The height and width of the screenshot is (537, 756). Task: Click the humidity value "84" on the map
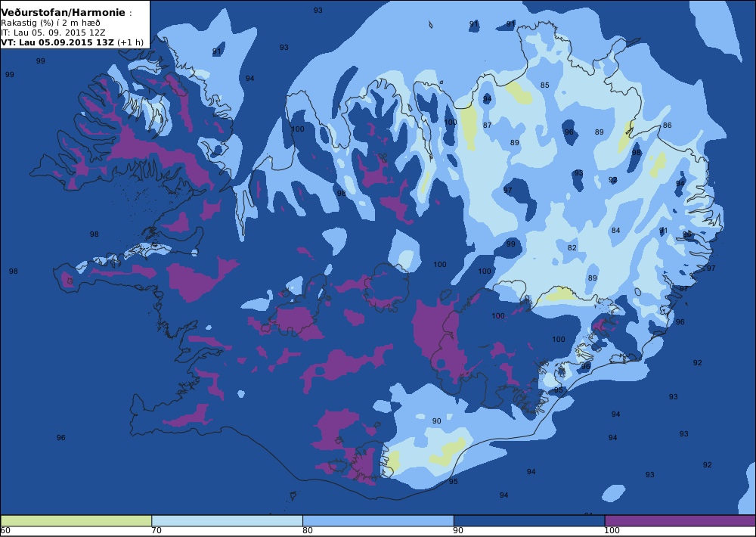[615, 231]
